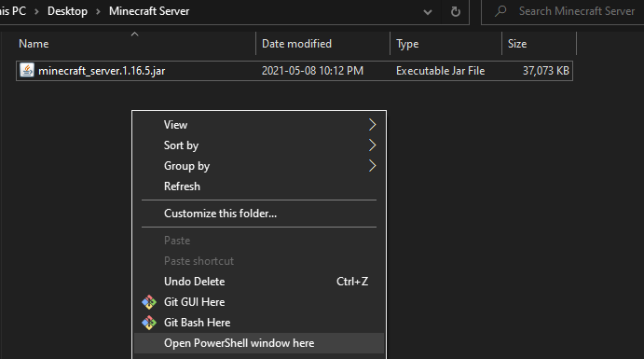The width and height of the screenshot is (644, 359).
Task: Sort files by Name column header
Action: [x=135, y=44]
